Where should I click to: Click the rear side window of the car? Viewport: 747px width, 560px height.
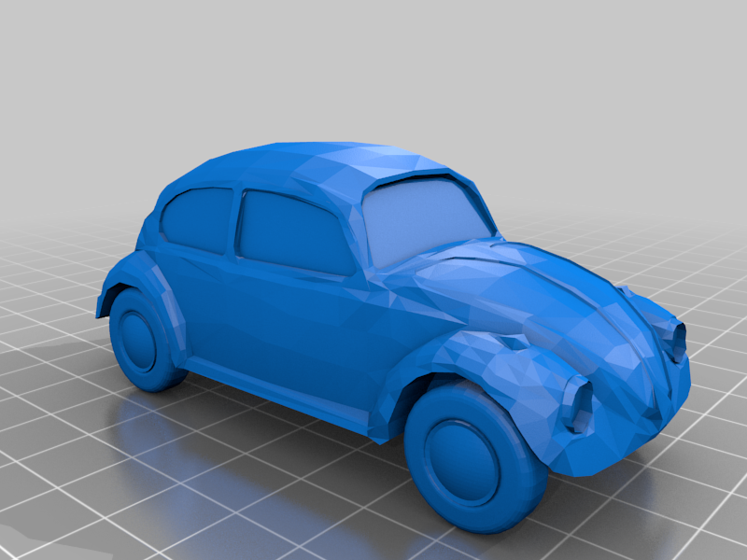(x=198, y=218)
